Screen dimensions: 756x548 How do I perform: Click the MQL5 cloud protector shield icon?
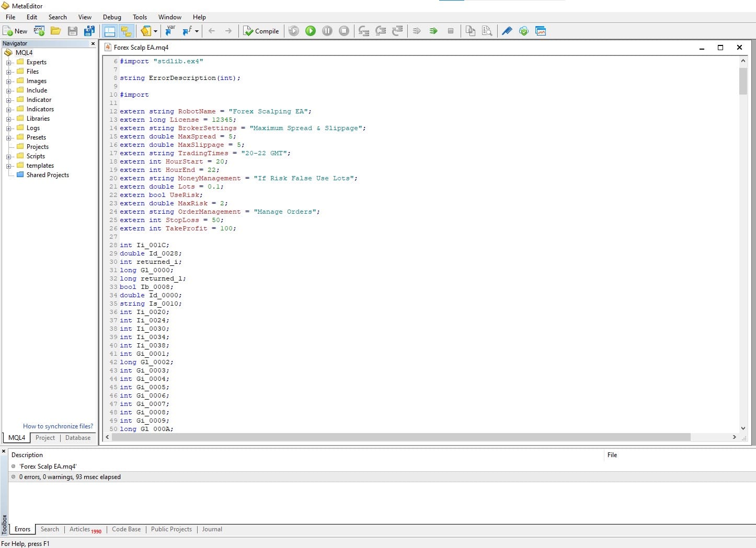(x=523, y=31)
